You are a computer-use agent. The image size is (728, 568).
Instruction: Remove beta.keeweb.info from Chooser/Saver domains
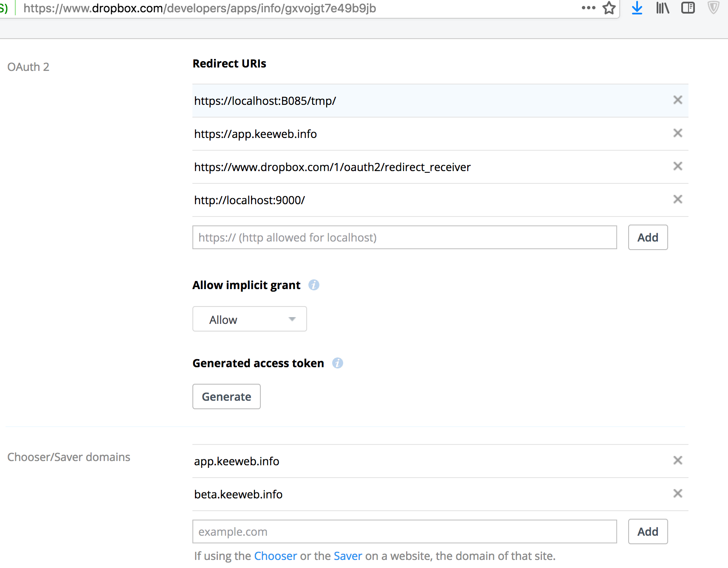677,493
